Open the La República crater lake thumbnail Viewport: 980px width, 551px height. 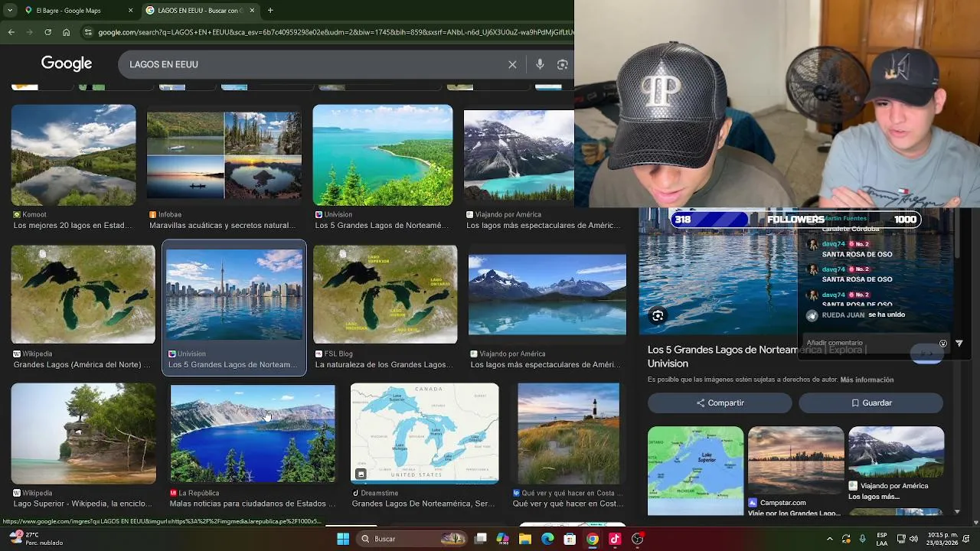(253, 433)
